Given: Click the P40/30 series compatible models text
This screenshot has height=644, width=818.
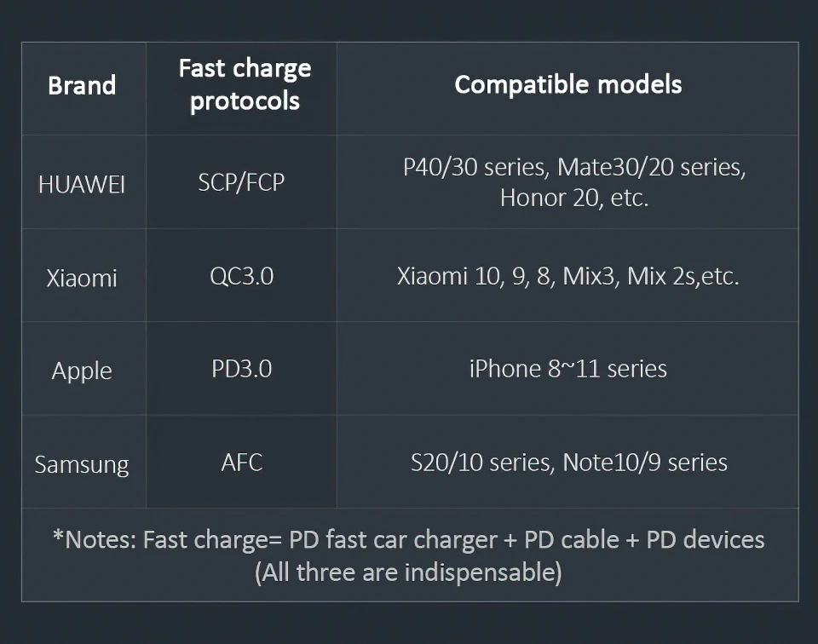Looking at the screenshot, I should click(574, 182).
